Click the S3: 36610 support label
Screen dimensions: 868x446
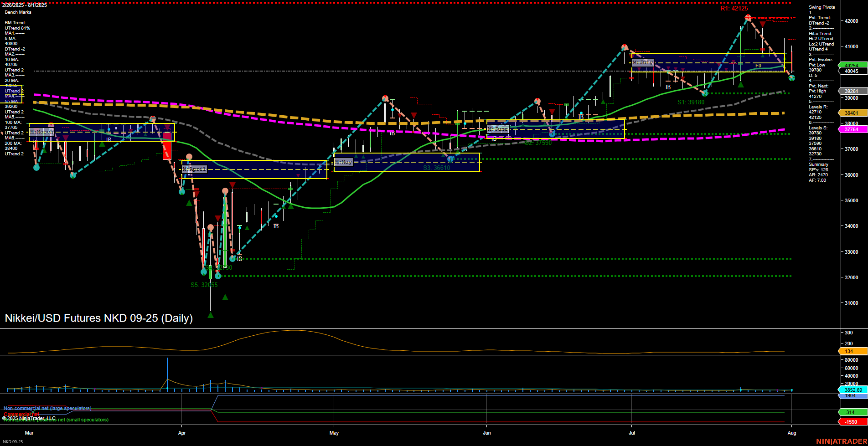point(436,168)
